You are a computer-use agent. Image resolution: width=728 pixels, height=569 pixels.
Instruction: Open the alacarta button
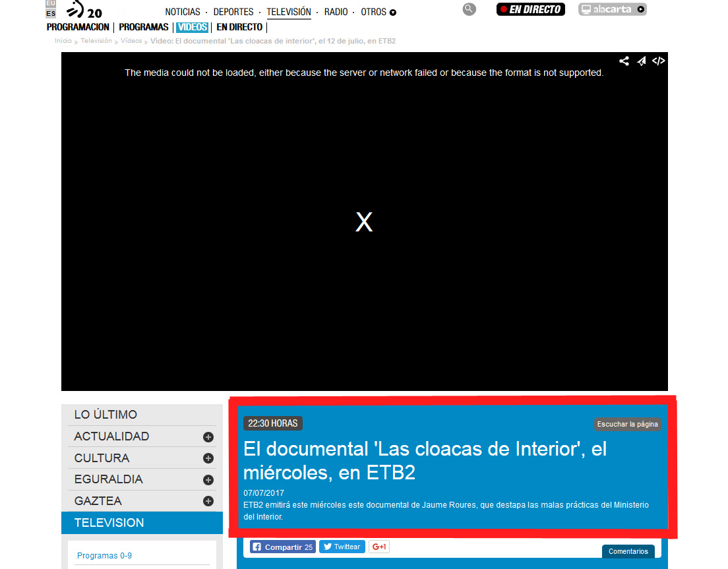pyautogui.click(x=612, y=9)
